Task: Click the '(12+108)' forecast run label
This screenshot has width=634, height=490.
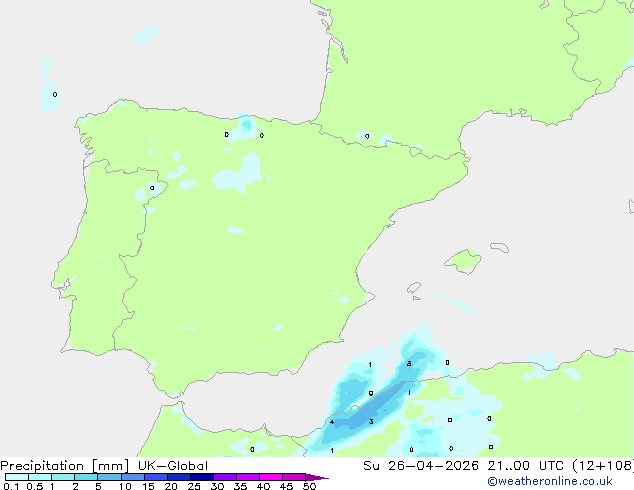Action: [603, 466]
